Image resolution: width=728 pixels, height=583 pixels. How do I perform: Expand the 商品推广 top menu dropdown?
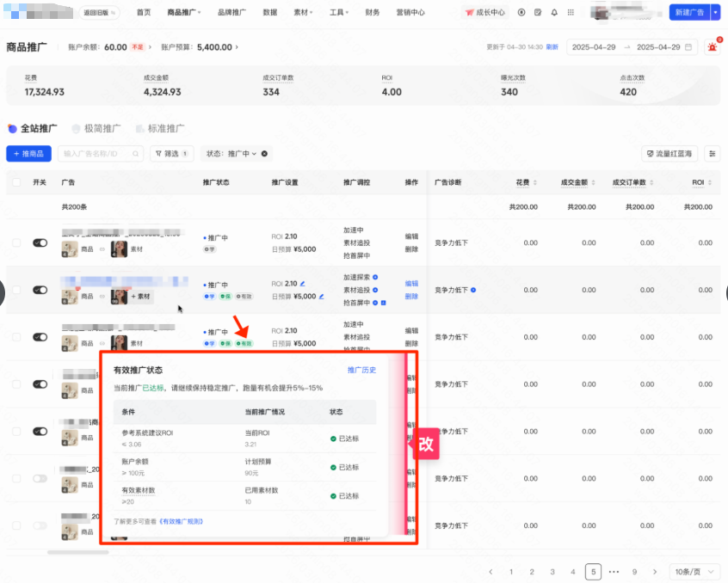(x=184, y=13)
